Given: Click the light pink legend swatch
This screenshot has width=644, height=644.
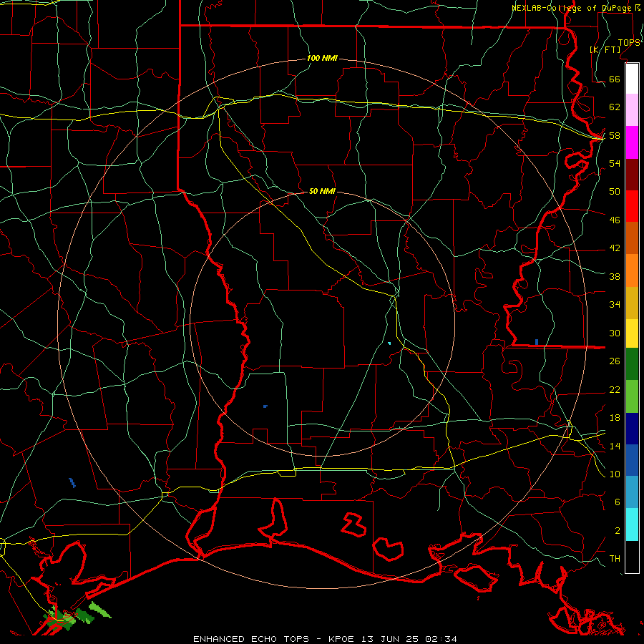Looking at the screenshot, I should pos(632,110).
